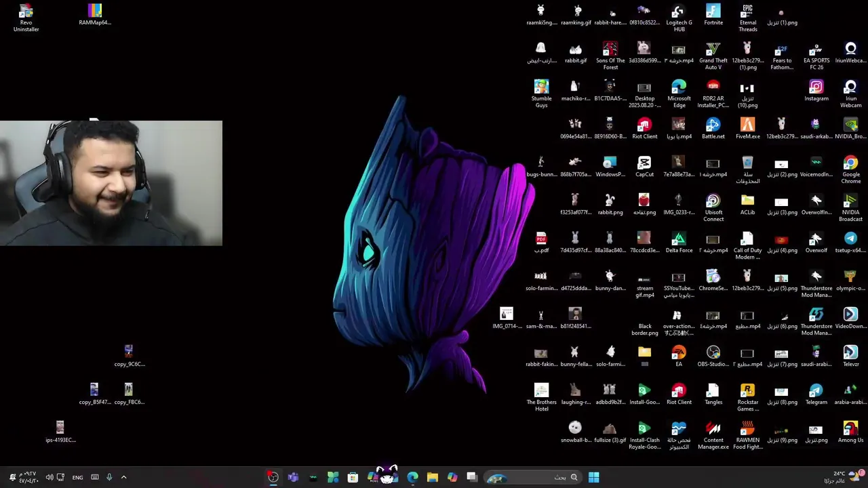
Task: Select Sons Of The Forest icon
Action: pyautogui.click(x=610, y=56)
